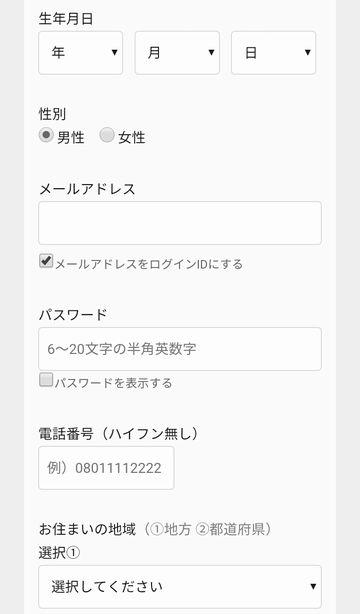360x614 pixels.
Task: Expand the 選択してください region dropdown
Action: click(x=180, y=587)
